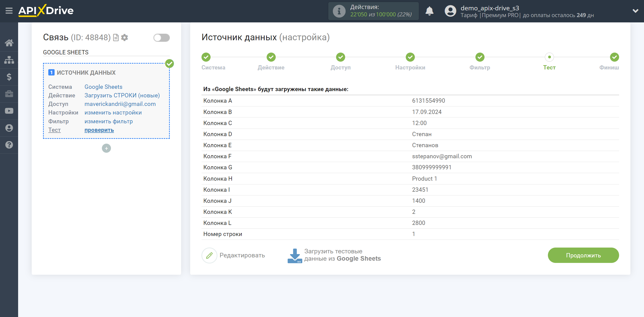Click Загрузить СТРОКИ (новые) action link

[122, 95]
